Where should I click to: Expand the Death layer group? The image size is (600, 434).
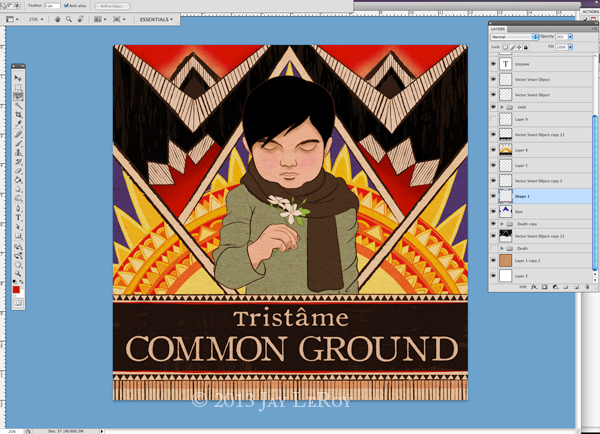pos(502,248)
